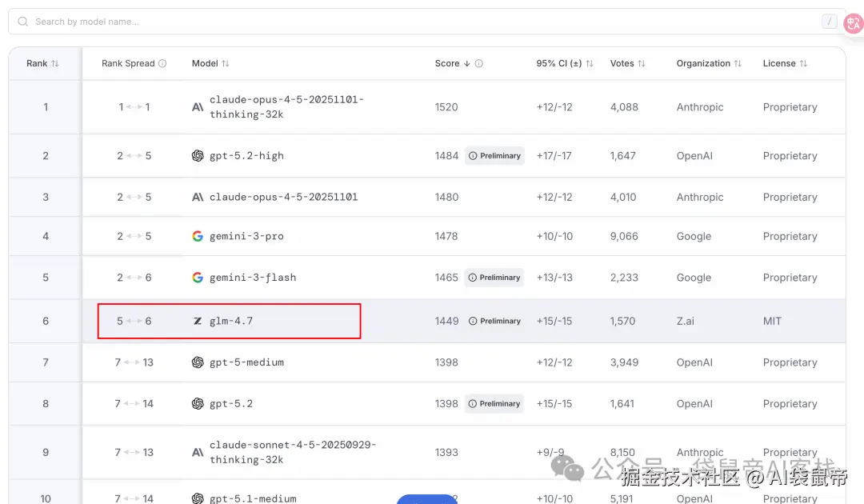
Task: Sort descending by Score arrow
Action: tap(466, 63)
